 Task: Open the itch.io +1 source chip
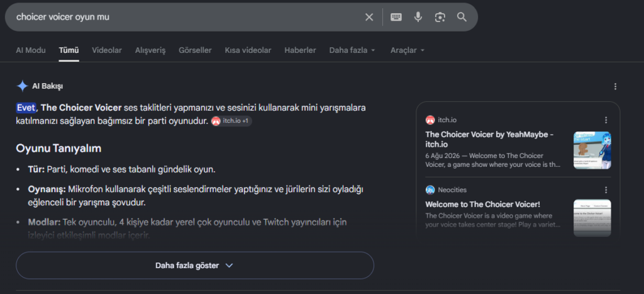point(231,122)
